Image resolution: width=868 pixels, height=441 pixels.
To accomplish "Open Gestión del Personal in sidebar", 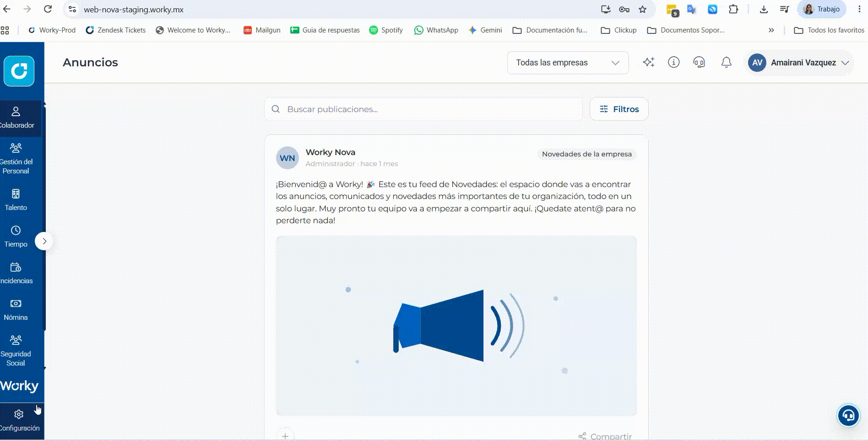I will click(16, 159).
